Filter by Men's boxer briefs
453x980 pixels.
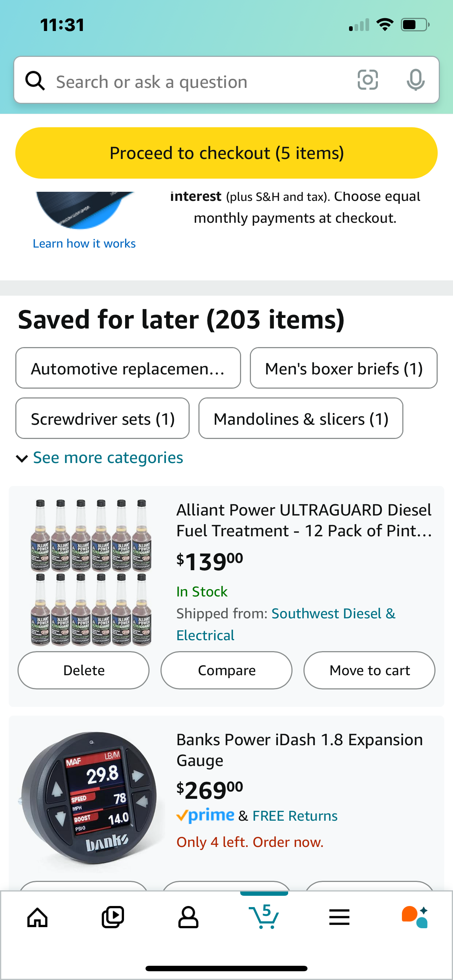click(343, 368)
